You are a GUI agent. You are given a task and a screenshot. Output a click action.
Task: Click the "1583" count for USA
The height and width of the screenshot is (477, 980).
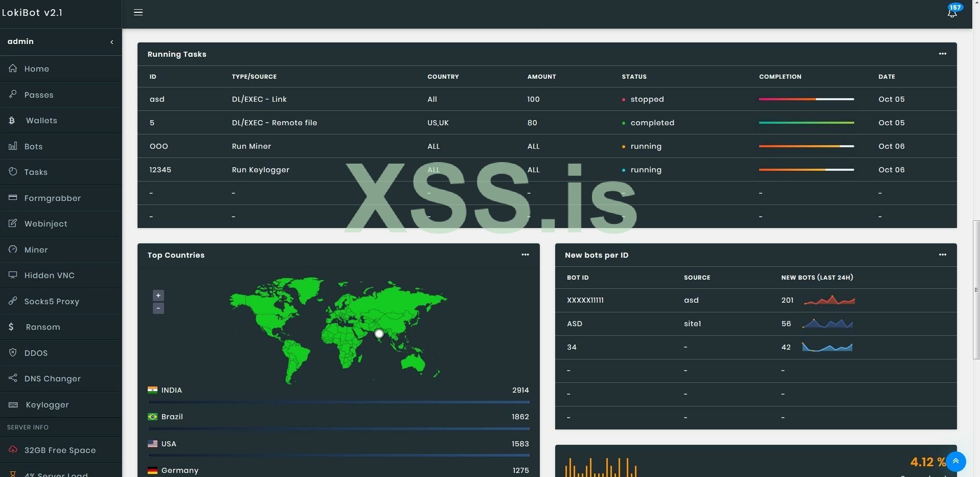[x=520, y=444]
